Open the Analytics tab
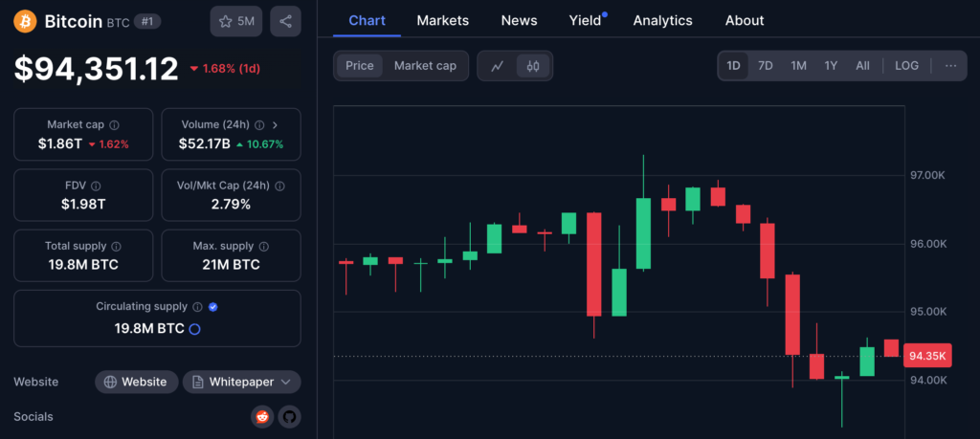This screenshot has height=439, width=980. (662, 20)
